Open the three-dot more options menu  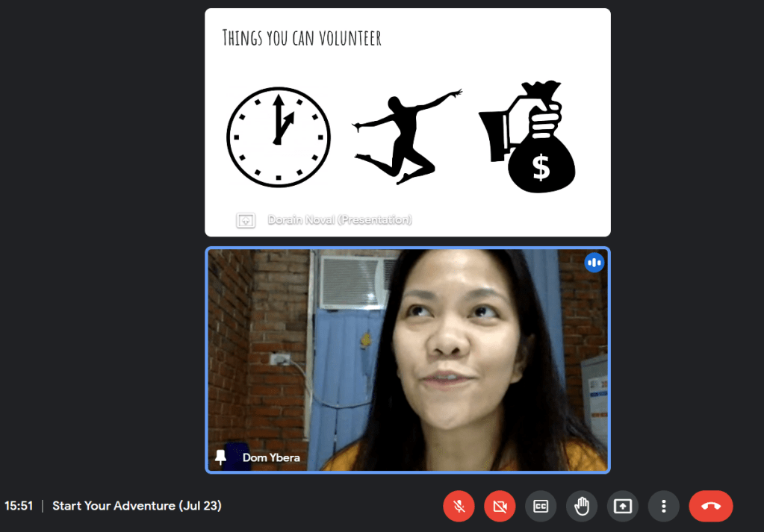[663, 507]
